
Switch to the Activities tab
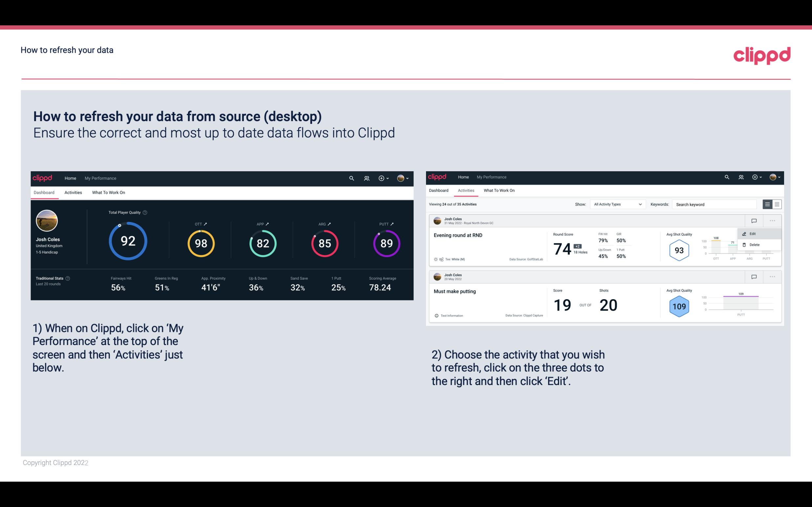pyautogui.click(x=73, y=192)
